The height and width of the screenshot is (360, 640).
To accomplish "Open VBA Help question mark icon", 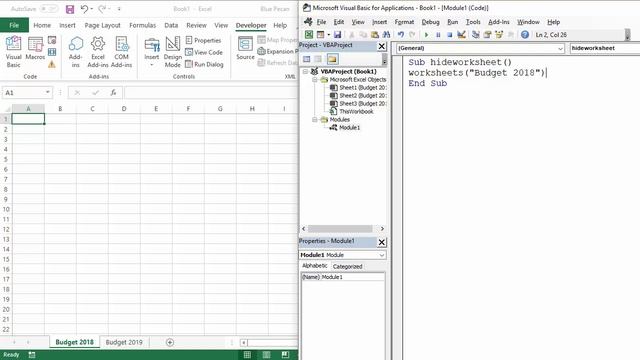I will (x=525, y=35).
